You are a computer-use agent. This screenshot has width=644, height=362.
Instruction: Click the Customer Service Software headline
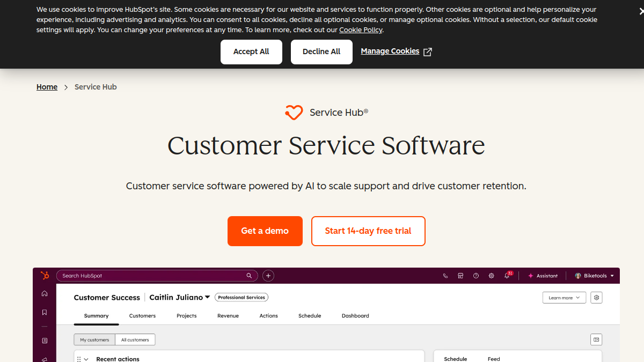coord(326,146)
